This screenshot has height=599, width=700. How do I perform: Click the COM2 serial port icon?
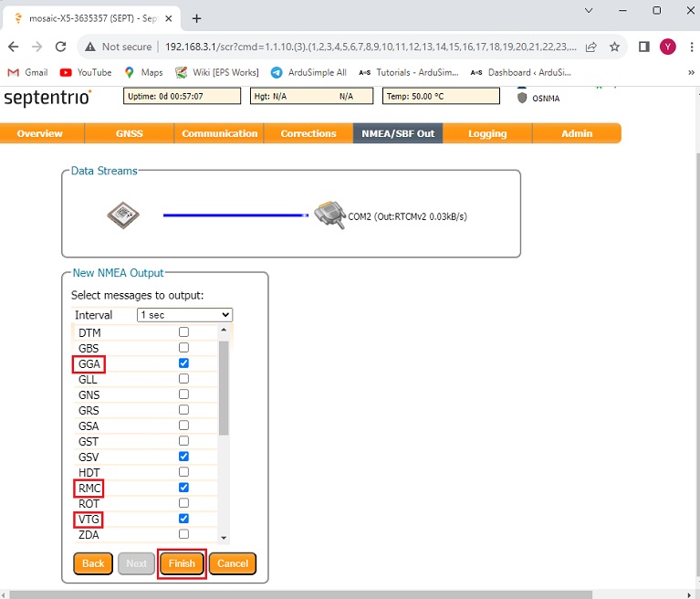click(329, 215)
